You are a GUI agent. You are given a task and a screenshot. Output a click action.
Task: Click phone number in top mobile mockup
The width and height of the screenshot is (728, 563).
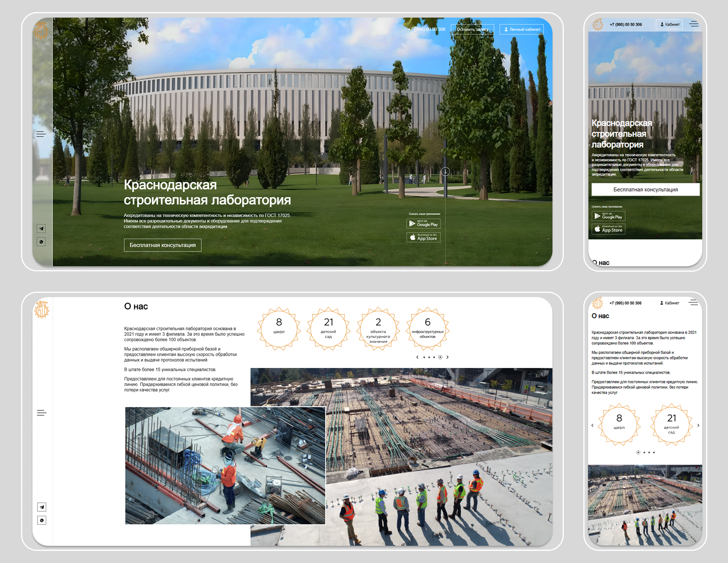[x=626, y=24]
